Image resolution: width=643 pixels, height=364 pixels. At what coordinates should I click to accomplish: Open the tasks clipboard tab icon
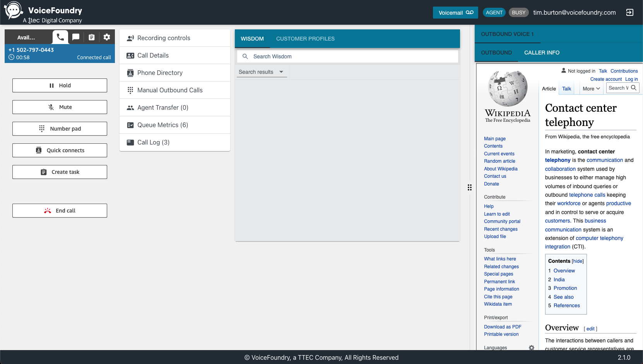91,37
